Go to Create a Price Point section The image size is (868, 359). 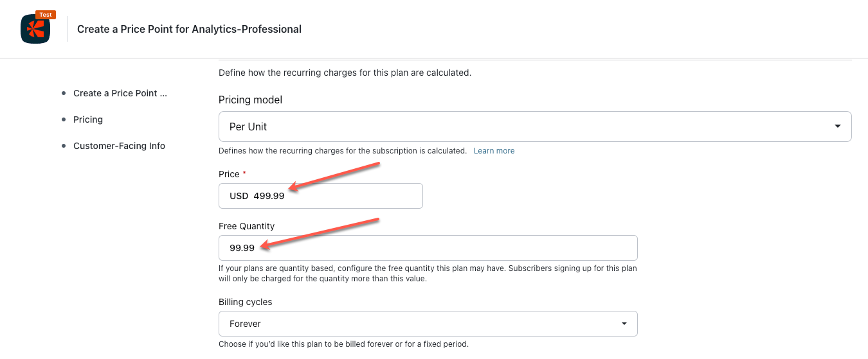point(120,93)
